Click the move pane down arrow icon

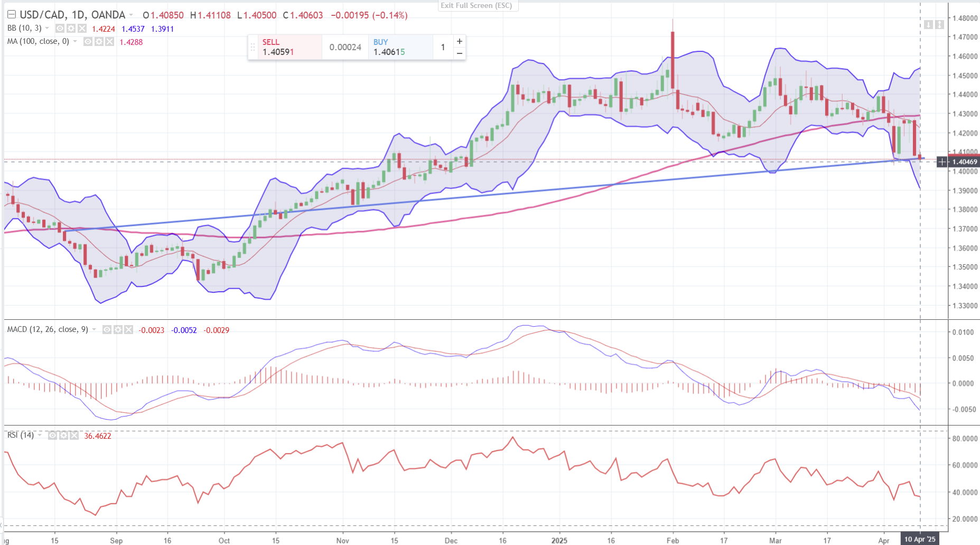pos(928,25)
